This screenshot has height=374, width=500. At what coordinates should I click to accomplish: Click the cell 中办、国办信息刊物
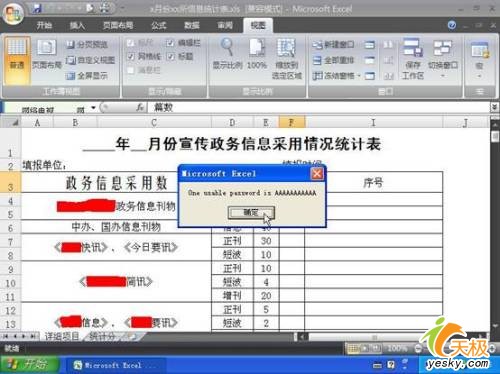[116, 227]
